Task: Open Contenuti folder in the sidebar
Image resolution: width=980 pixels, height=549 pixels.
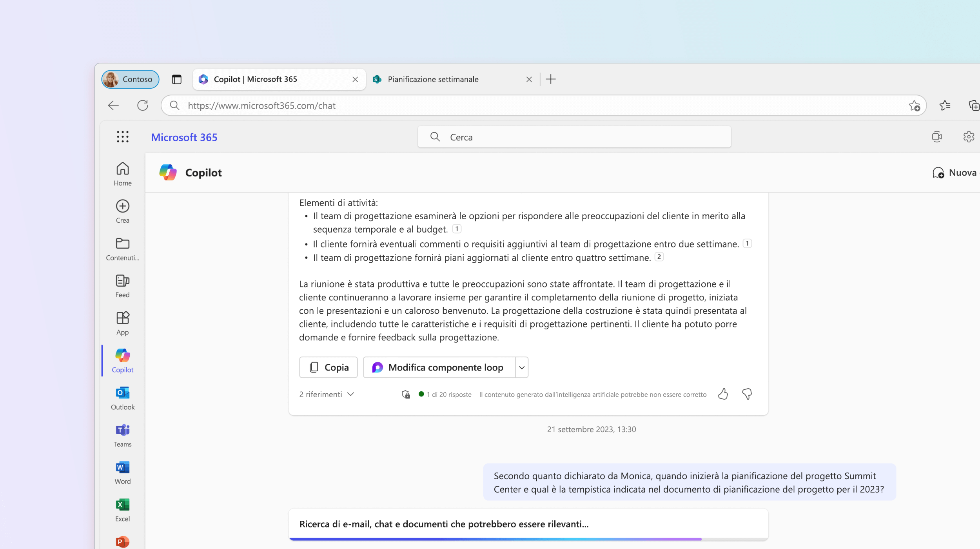Action: pos(123,249)
